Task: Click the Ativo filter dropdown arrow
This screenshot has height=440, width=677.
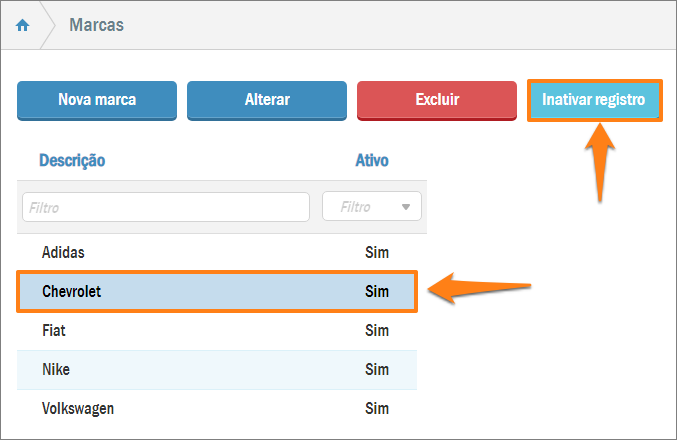Action: [x=406, y=207]
